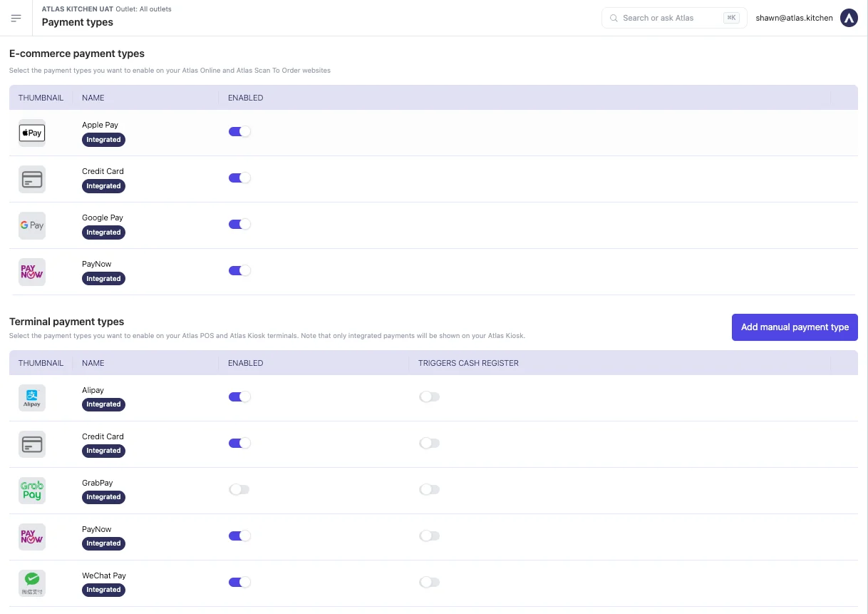This screenshot has height=614, width=868.
Task: Enable cash register trigger for WeChat Pay
Action: click(x=430, y=583)
